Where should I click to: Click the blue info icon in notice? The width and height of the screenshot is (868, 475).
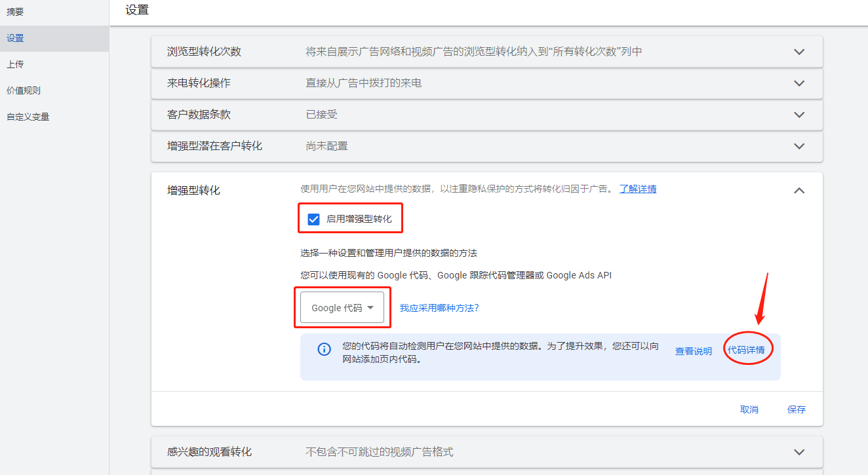[x=324, y=349]
